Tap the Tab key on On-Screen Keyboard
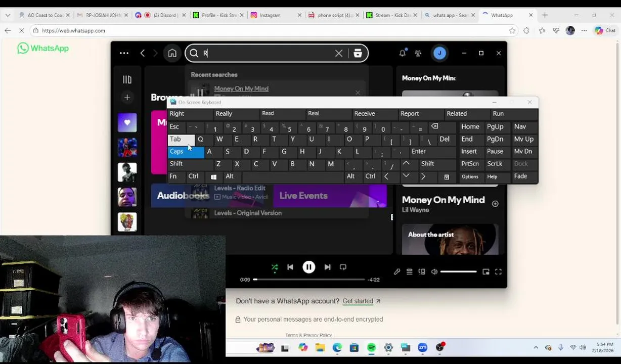 click(x=181, y=139)
